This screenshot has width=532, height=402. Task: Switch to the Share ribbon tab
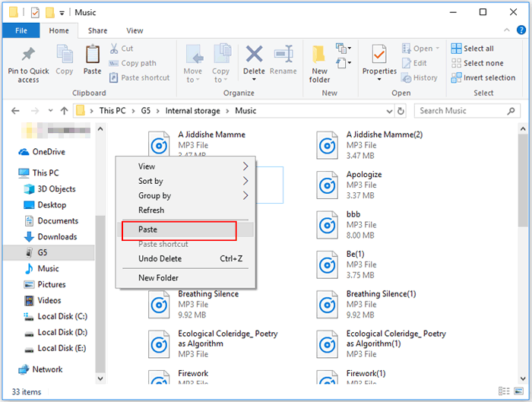click(x=97, y=30)
